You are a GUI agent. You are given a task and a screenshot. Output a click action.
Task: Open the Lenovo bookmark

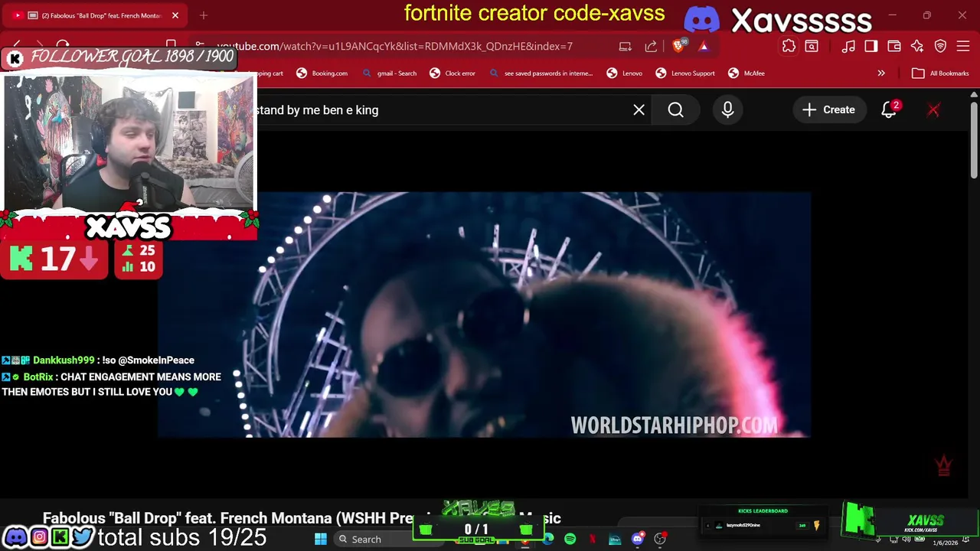pos(625,73)
